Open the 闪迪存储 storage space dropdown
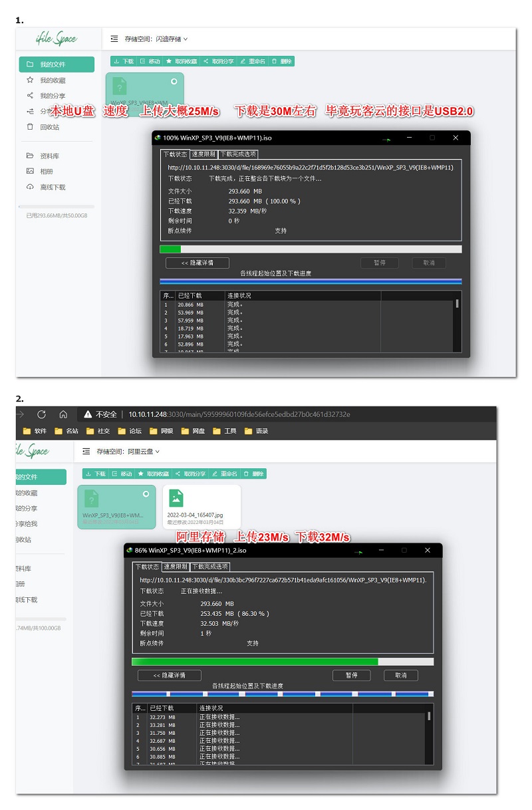The image size is (532, 810). click(x=156, y=39)
